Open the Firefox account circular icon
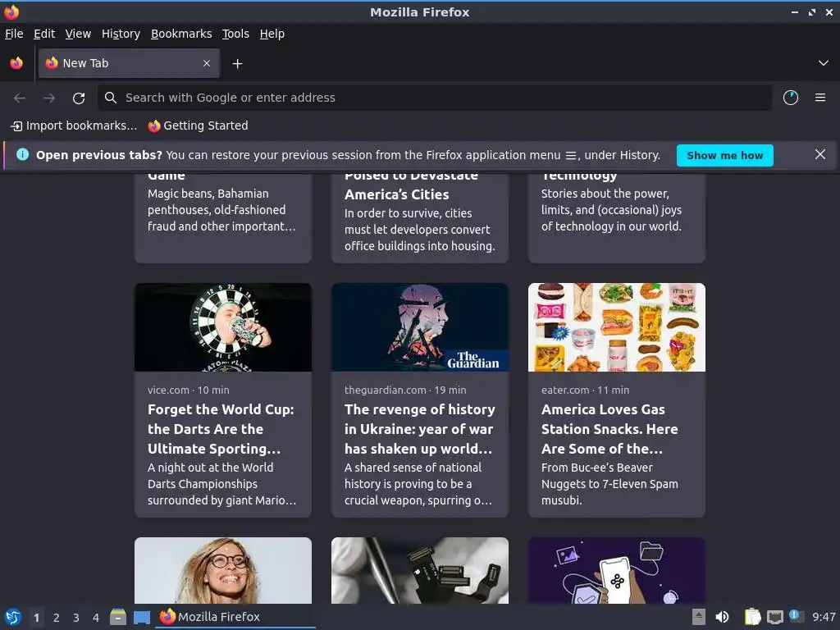840x630 pixels. click(x=791, y=98)
